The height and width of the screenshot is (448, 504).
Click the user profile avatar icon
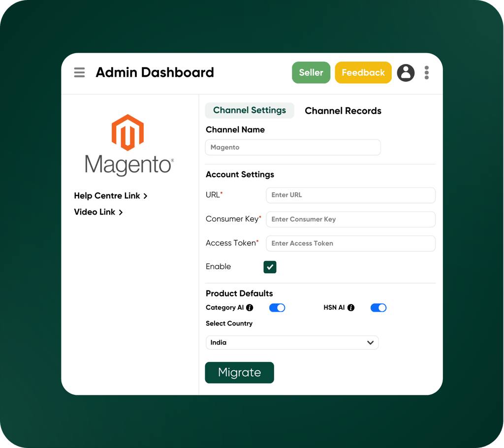click(406, 72)
